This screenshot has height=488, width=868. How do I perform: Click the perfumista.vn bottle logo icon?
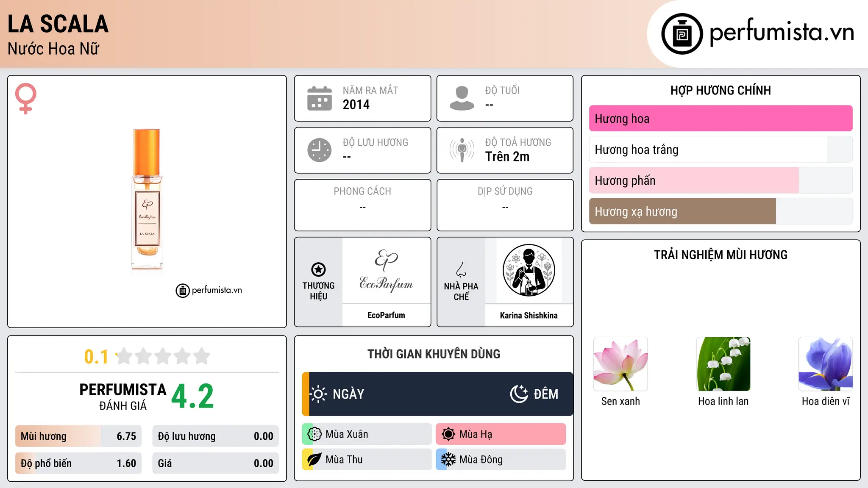pyautogui.click(x=682, y=34)
